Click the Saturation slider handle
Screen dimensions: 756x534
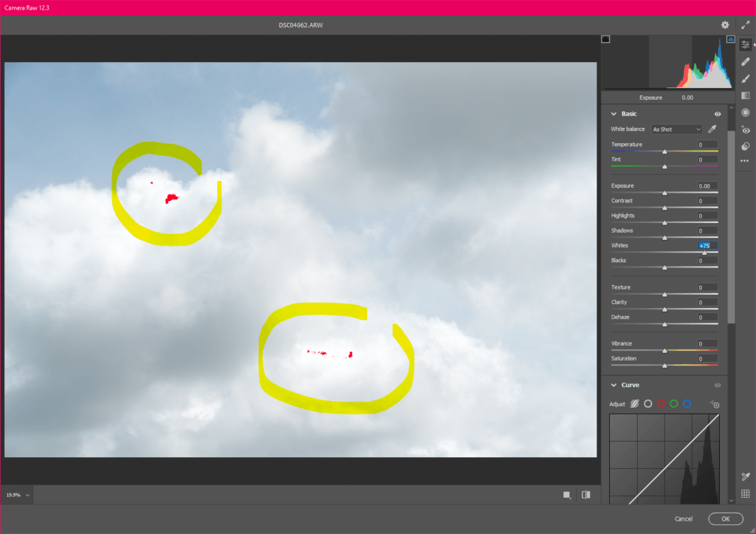pyautogui.click(x=664, y=366)
